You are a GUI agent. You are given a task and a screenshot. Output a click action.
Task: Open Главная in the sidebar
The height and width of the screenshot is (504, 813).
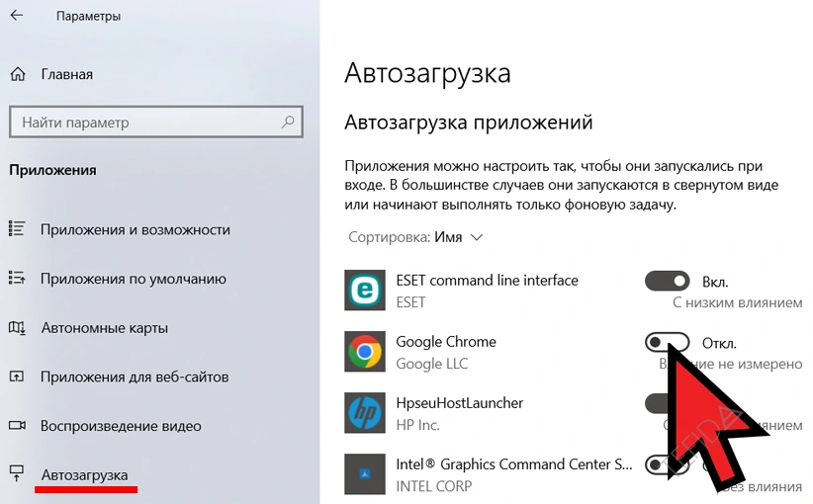[67, 74]
